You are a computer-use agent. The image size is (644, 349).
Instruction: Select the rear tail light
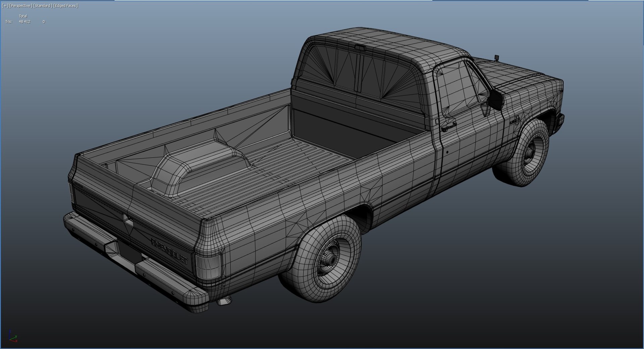(x=209, y=267)
